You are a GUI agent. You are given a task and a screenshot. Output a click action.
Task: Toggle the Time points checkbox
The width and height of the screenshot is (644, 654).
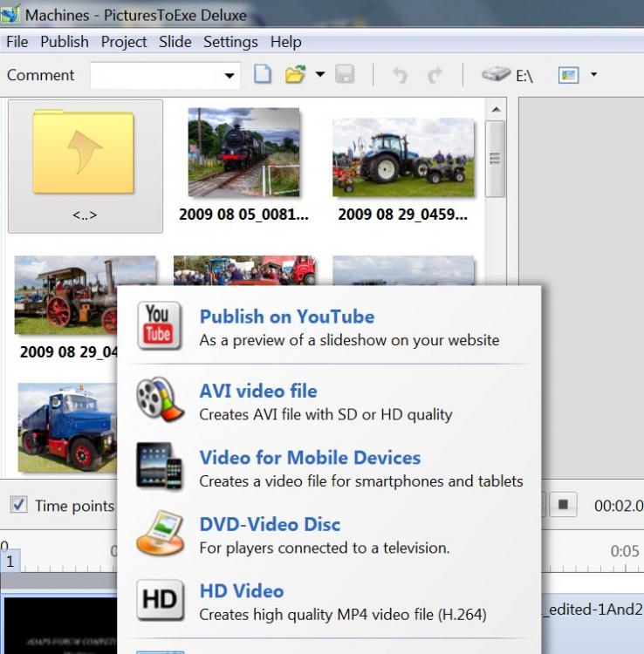tap(18, 505)
